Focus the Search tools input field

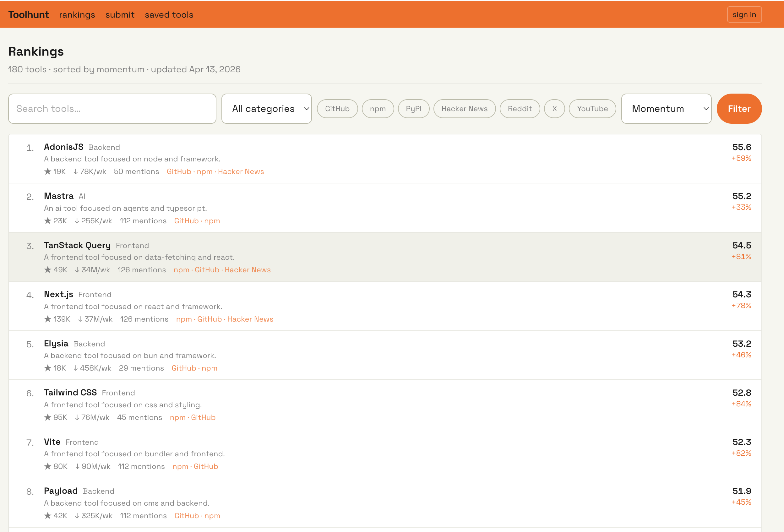(112, 109)
